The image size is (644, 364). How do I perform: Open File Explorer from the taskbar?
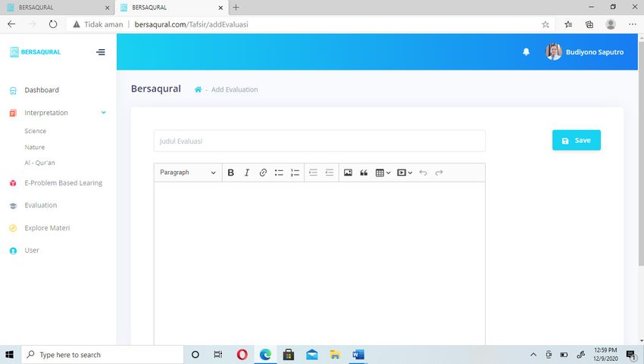[335, 355]
